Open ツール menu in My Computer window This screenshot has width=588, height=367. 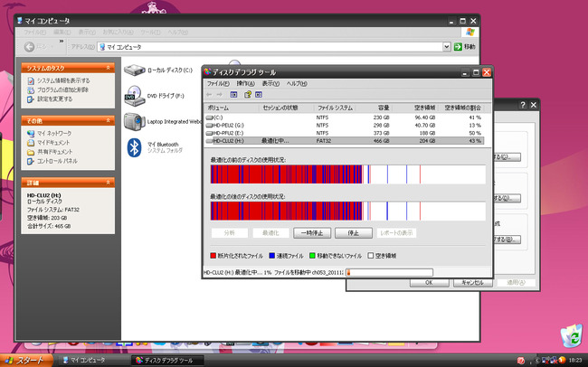(150, 33)
